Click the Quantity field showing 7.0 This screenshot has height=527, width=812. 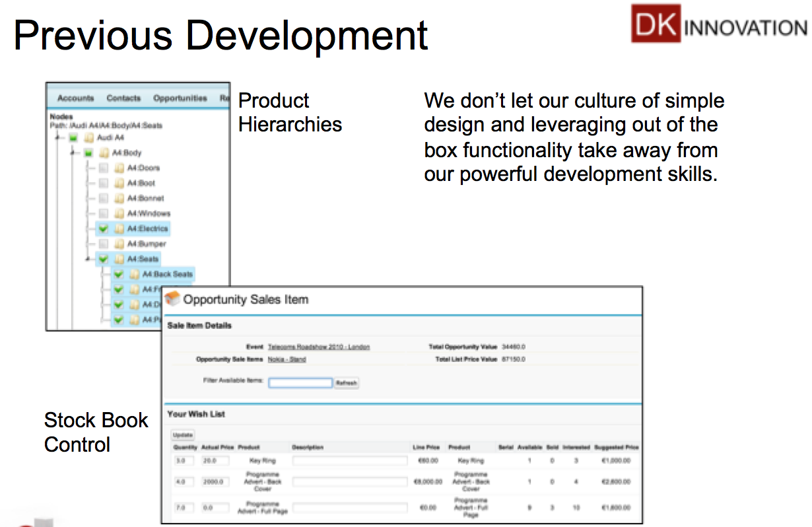click(x=185, y=508)
